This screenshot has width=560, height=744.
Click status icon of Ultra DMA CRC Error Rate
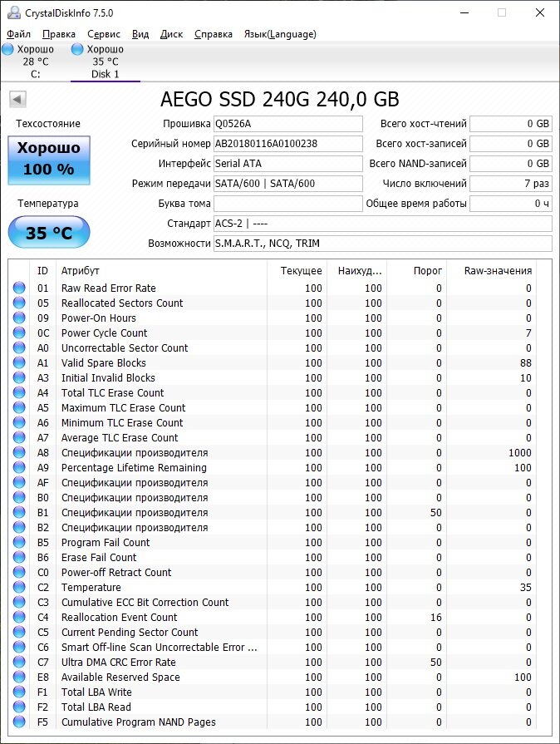point(19,662)
